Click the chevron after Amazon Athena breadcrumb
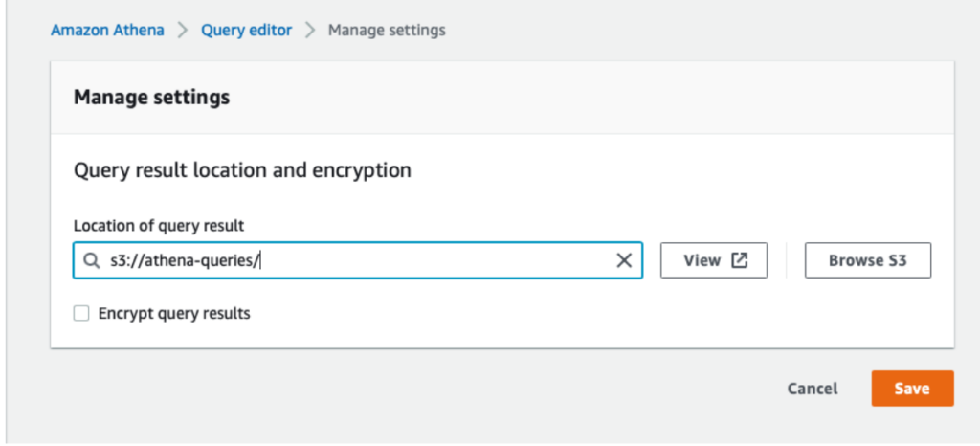 183,31
